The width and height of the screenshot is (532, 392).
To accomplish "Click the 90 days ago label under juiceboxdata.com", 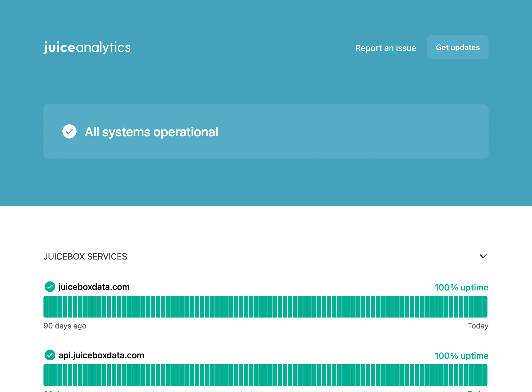I will point(65,326).
